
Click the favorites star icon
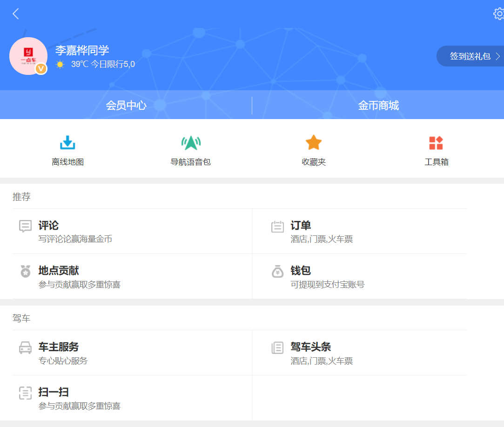click(313, 143)
